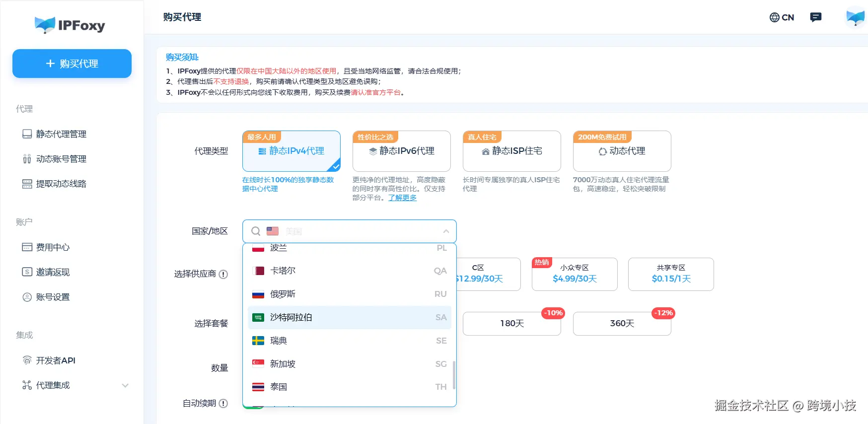Click the US flag in country field
This screenshot has width=868, height=424.
(x=273, y=231)
